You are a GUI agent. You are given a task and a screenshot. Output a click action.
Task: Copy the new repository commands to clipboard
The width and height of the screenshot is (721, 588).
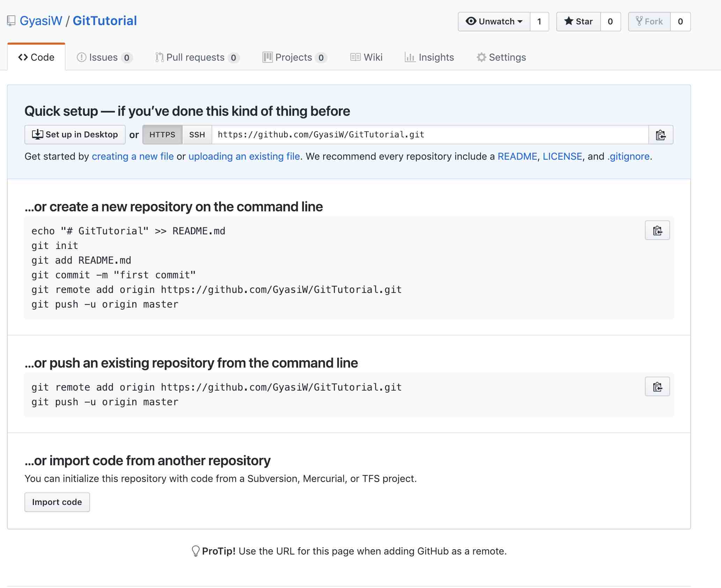coord(657,230)
